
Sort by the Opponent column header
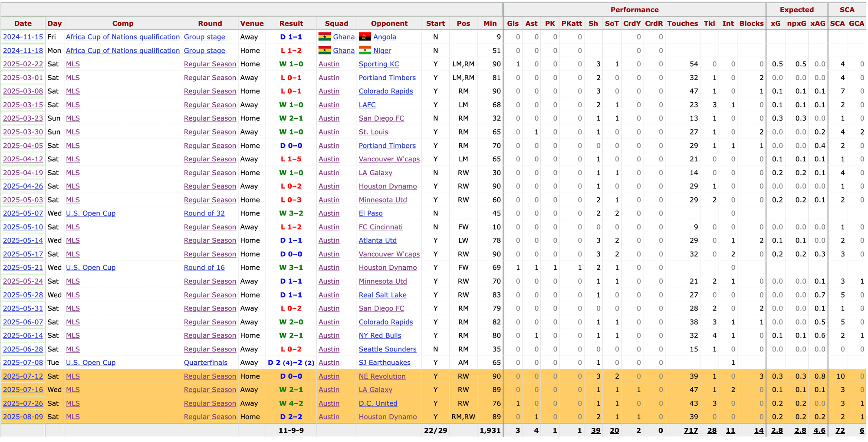pos(389,23)
